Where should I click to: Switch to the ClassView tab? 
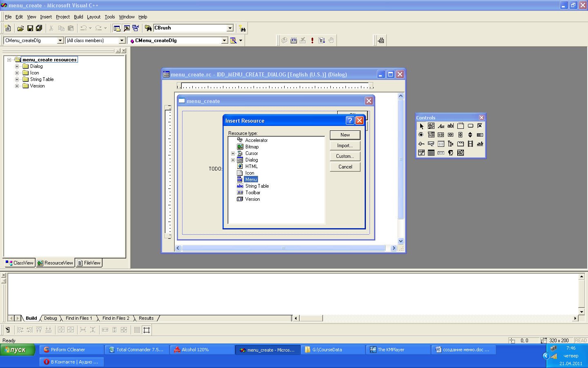[x=20, y=263]
